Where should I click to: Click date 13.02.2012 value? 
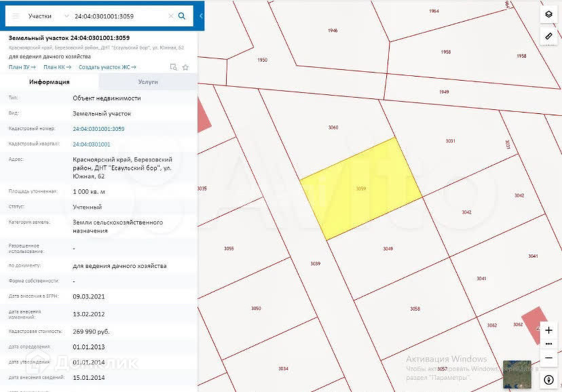click(89, 314)
